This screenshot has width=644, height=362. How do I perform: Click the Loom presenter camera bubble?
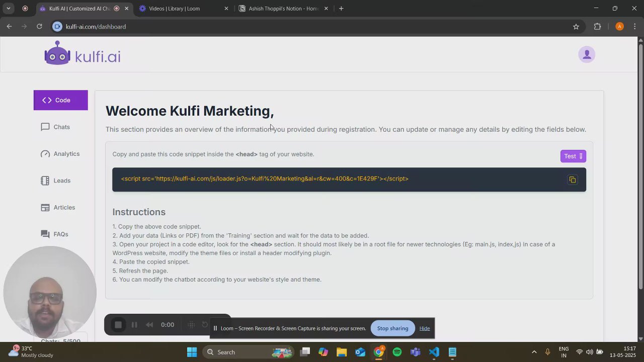(x=49, y=293)
